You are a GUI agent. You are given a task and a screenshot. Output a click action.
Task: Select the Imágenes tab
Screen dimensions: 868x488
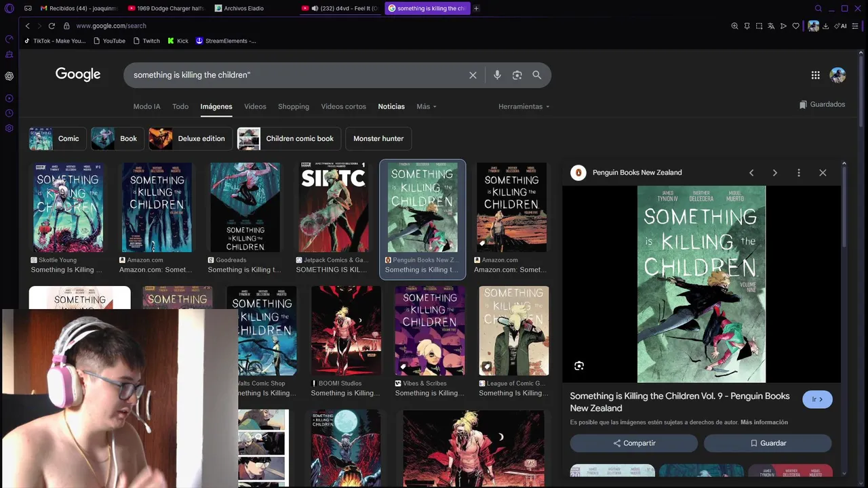pos(216,106)
